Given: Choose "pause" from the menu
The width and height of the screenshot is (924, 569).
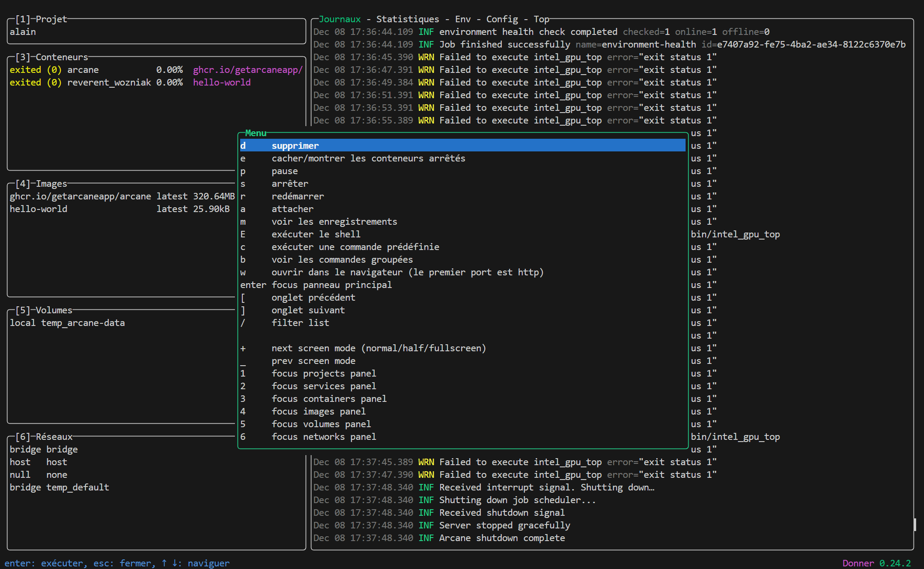Looking at the screenshot, I should (284, 171).
